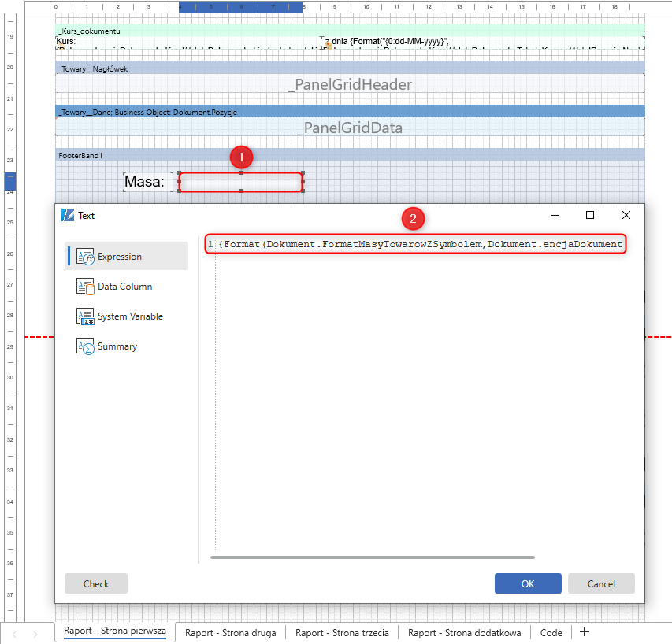Switch to Raport - Strona trzecia tab
The width and height of the screenshot is (672, 644).
click(342, 633)
